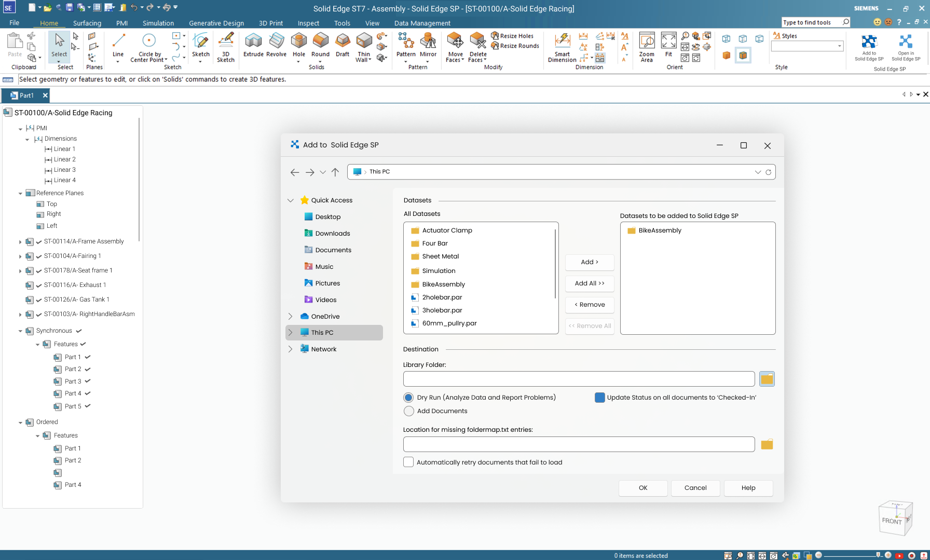
Task: Click the missing foldermap.txt location field
Action: 579,444
